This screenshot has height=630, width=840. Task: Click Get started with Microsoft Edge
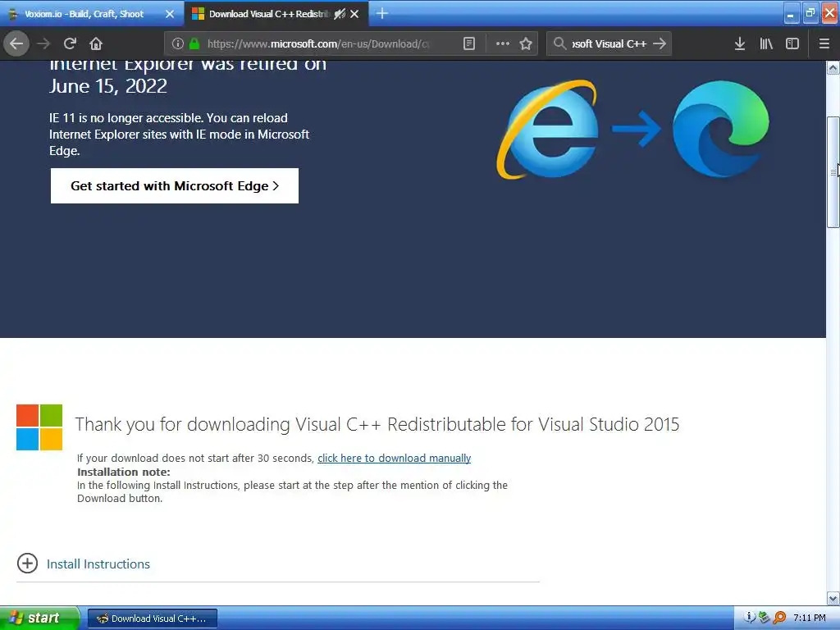175,186
